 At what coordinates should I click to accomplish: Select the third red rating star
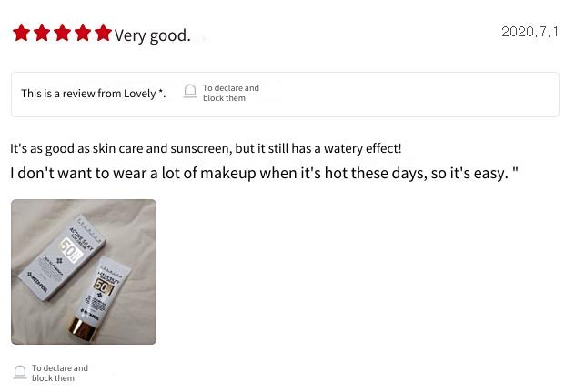[x=63, y=33]
